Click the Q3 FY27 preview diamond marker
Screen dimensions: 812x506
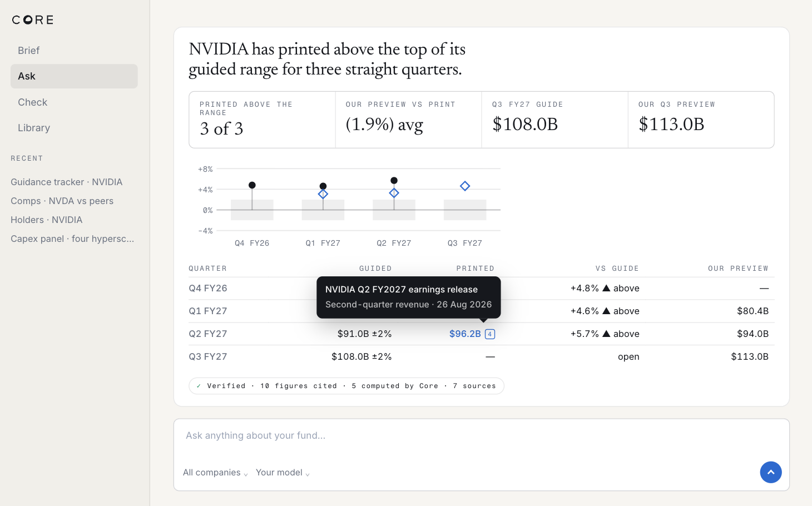465,186
